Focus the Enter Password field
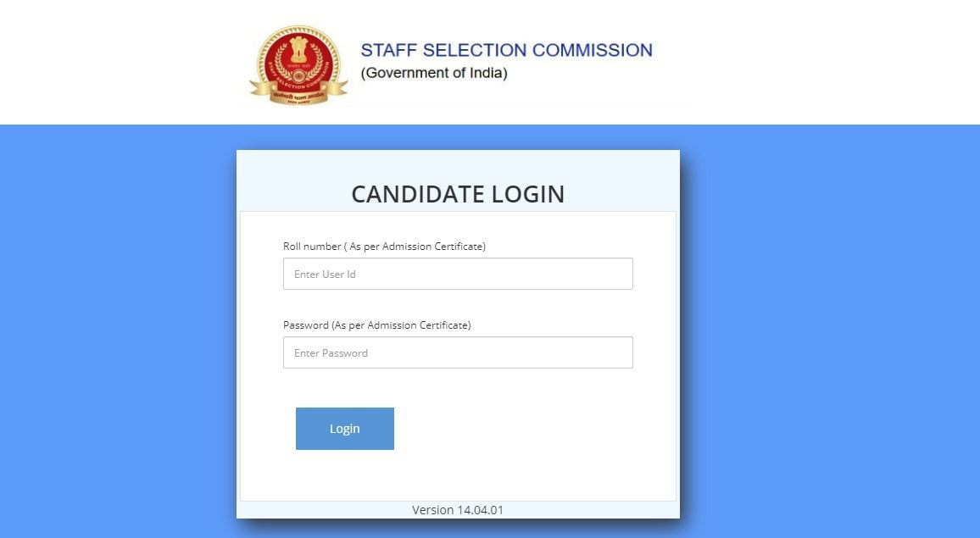This screenshot has height=538, width=980. pos(458,352)
